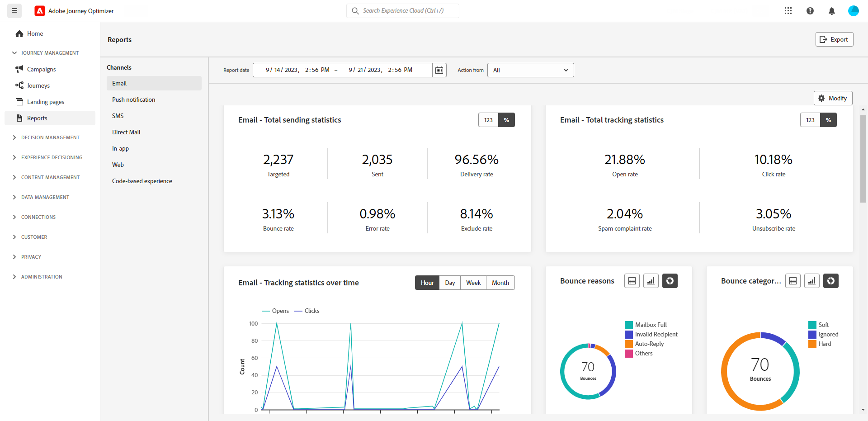
Task: Set tracking chart granularity to Hour
Action: tap(427, 283)
